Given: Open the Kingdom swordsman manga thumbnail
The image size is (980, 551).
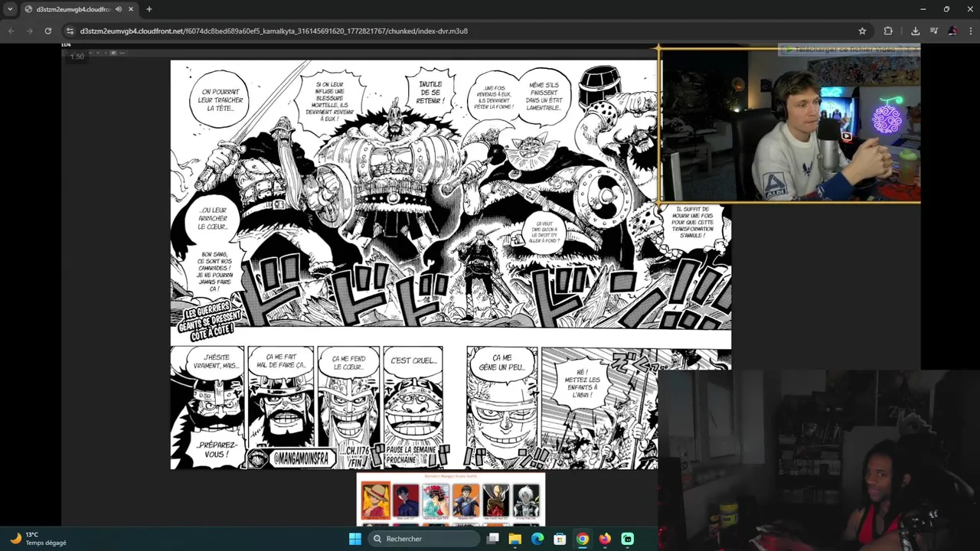Looking at the screenshot, I should [x=465, y=501].
